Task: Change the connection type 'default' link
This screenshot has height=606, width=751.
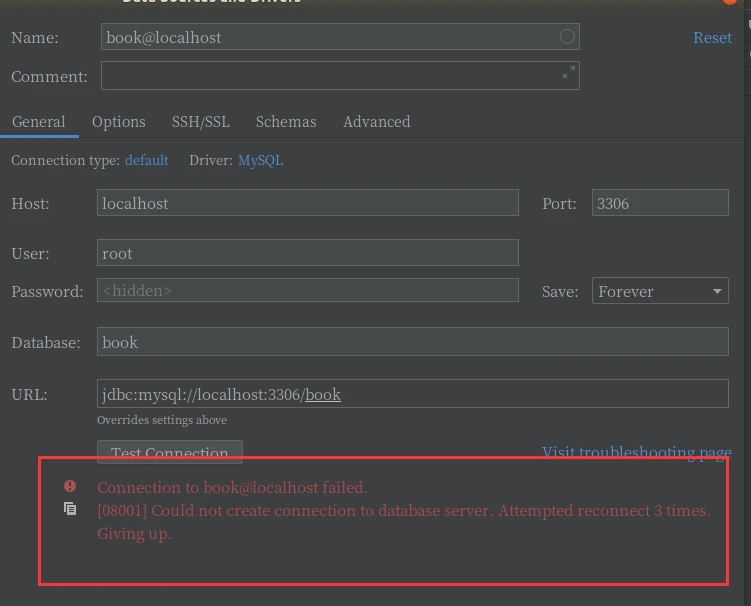Action: tap(146, 160)
